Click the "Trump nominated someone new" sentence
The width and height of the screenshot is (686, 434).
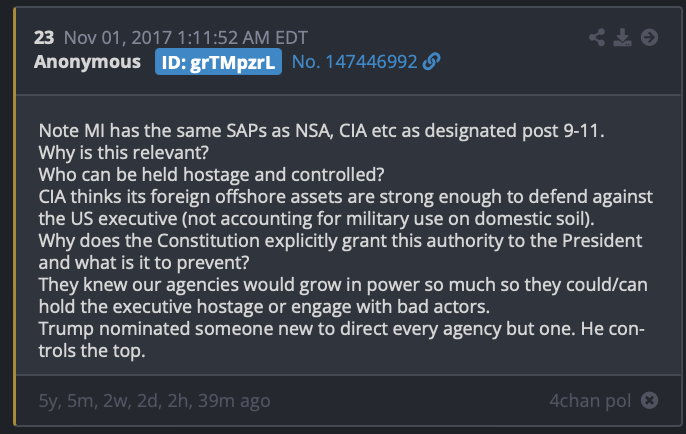pos(342,340)
